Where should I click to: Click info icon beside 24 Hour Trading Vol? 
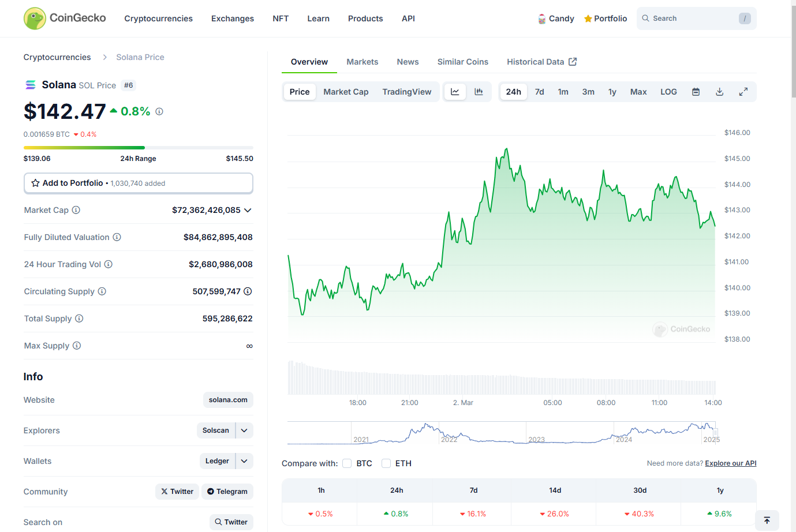[x=109, y=264]
